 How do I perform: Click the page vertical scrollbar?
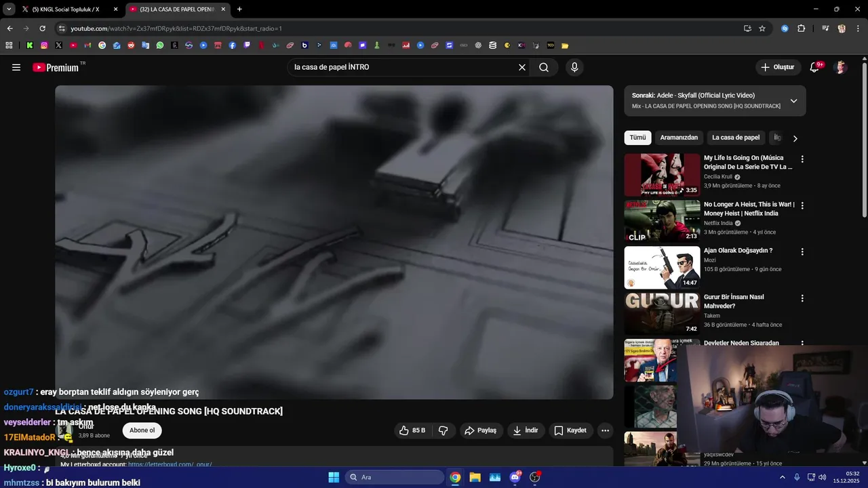(x=865, y=139)
